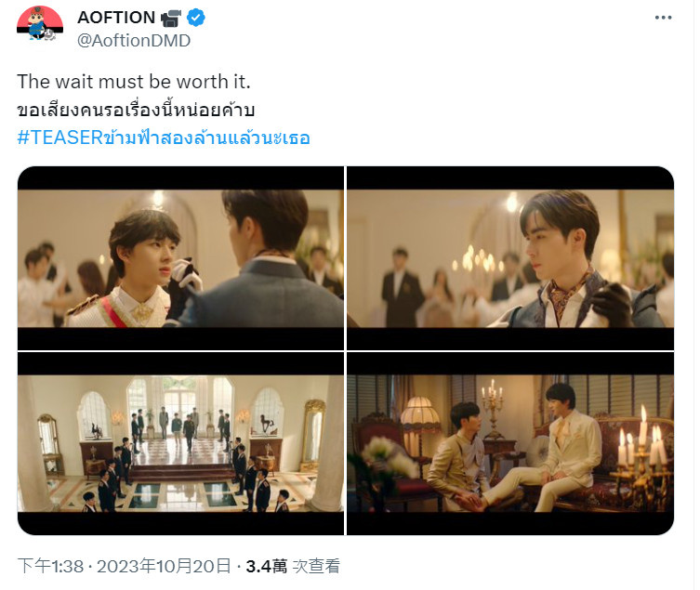This screenshot has width=700, height=590.
Task: Open the @AoftionDMD handle link
Action: (134, 41)
